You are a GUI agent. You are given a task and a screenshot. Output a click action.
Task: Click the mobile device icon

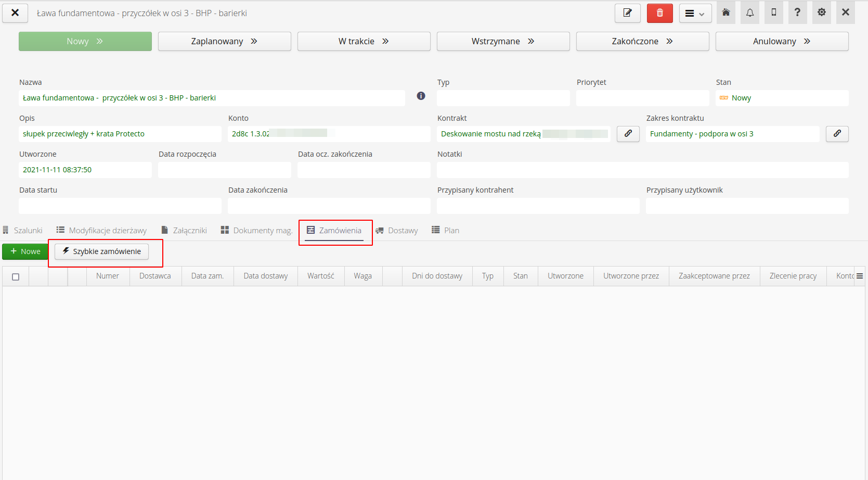773,12
